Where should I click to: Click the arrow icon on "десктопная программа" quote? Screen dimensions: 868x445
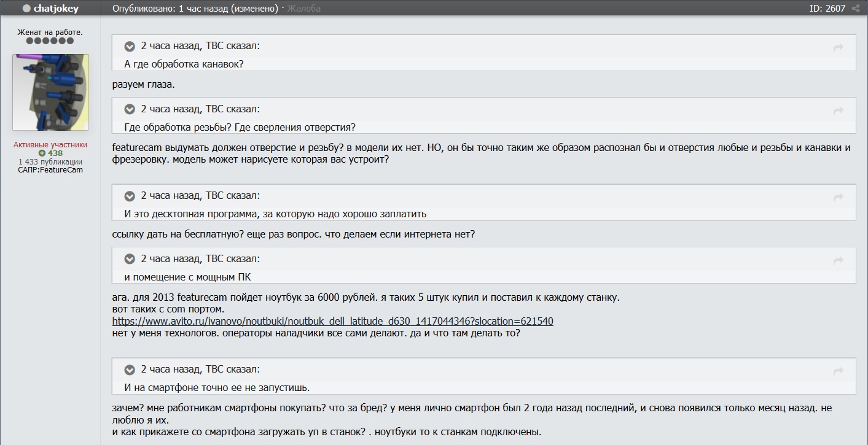838,198
